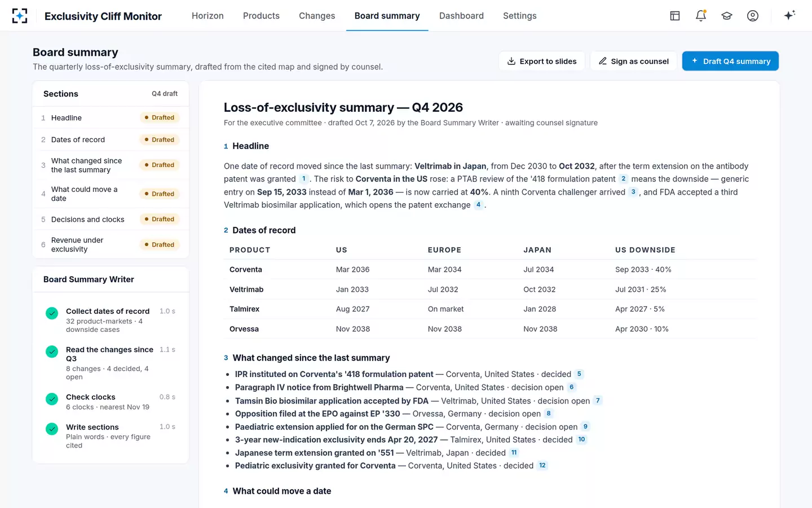Open citation 11 on the Japanese term extension item
Viewport: 812px width, 508px height.
point(514,453)
